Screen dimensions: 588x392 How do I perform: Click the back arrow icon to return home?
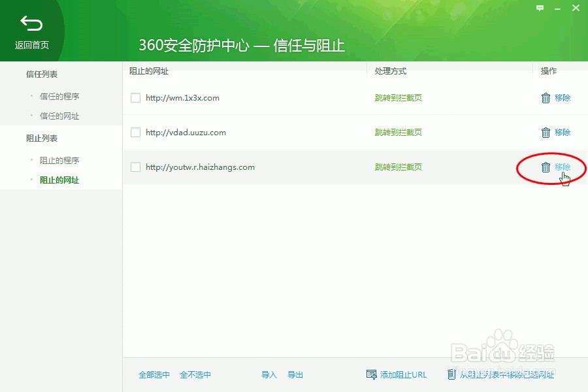click(x=31, y=24)
